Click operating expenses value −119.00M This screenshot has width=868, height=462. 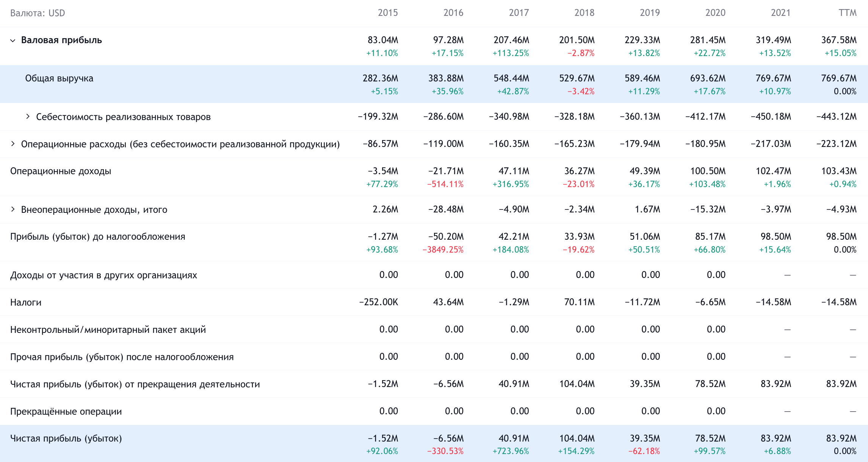[443, 144]
